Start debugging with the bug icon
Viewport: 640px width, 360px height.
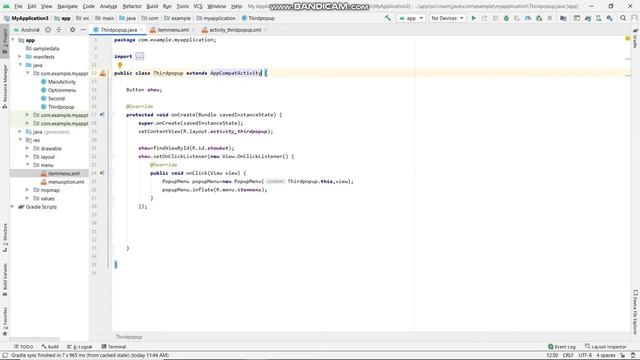point(506,18)
